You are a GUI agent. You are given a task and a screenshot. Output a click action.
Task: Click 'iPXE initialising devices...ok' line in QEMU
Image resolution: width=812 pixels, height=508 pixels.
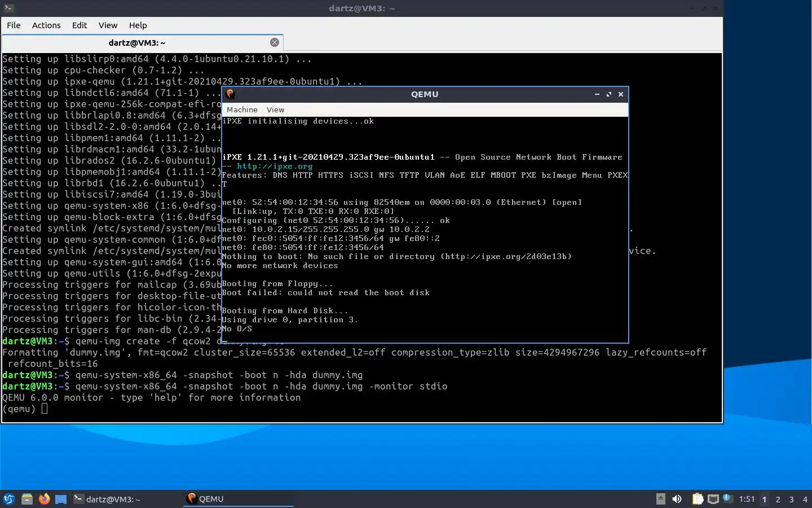[298, 121]
